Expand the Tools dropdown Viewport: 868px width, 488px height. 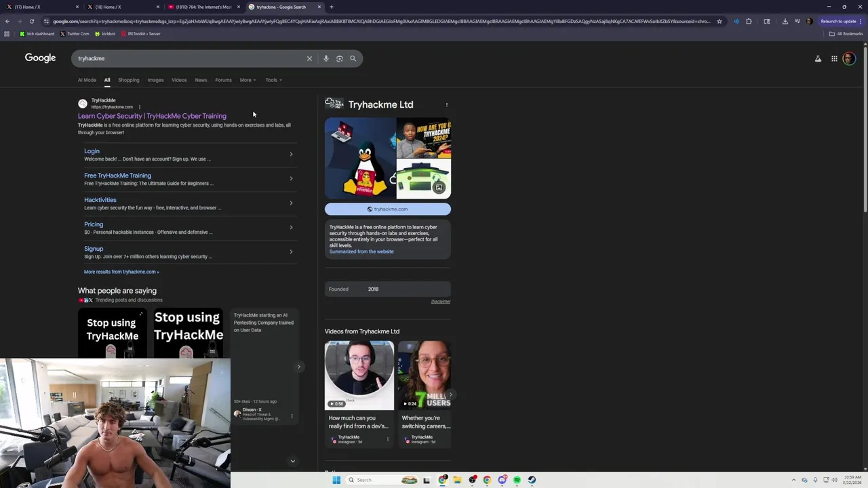coord(273,80)
